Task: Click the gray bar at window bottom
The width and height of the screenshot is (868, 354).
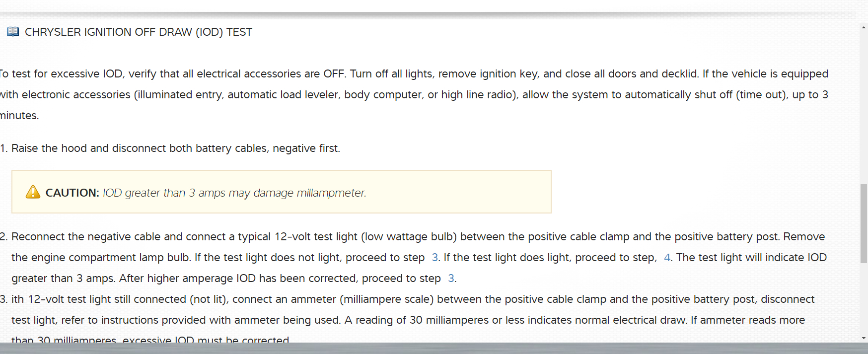Action: coord(434,348)
